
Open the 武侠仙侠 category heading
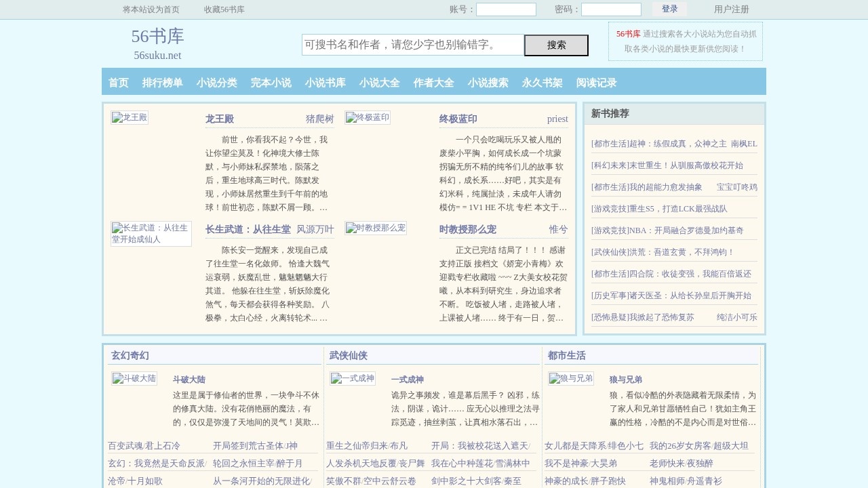pyautogui.click(x=350, y=354)
